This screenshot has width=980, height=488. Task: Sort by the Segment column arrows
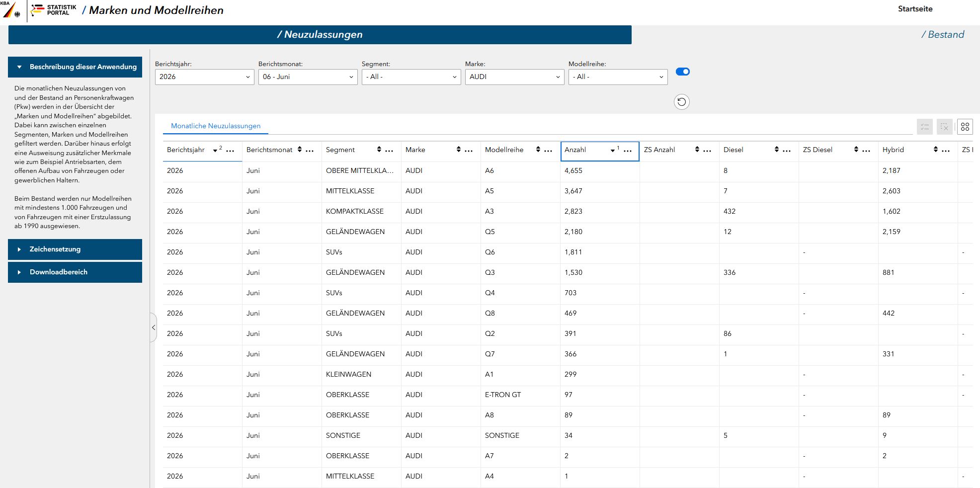tap(379, 150)
